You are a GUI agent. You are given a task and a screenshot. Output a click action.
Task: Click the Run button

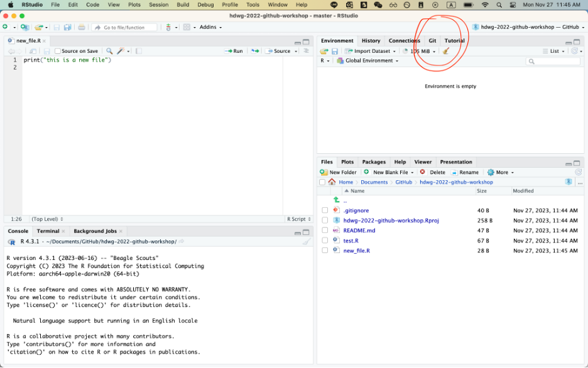(234, 51)
